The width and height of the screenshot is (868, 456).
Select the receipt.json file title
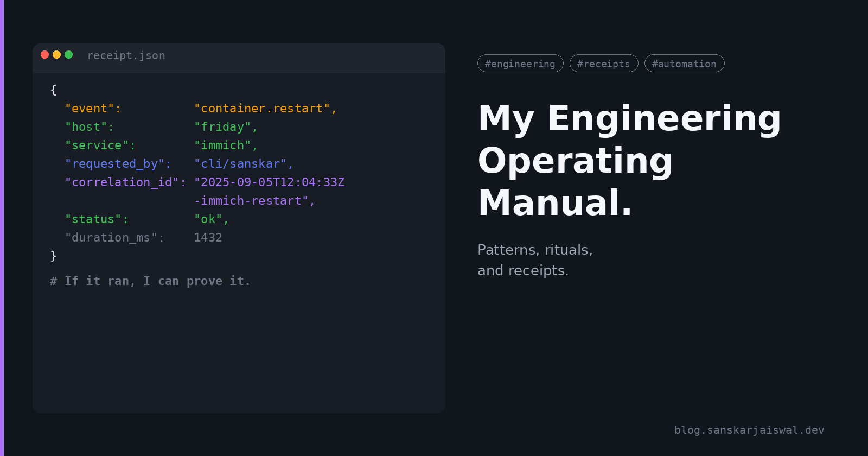pos(126,55)
